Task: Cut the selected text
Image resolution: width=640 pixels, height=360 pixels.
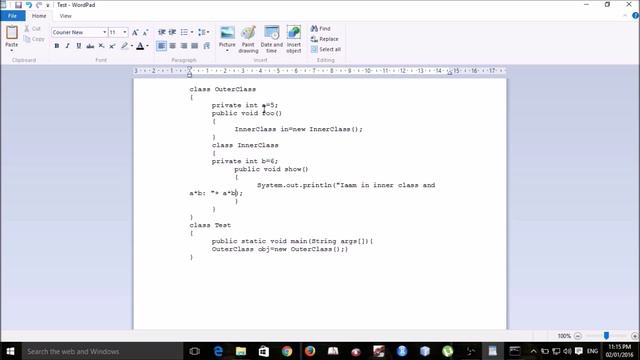Action: (32, 29)
